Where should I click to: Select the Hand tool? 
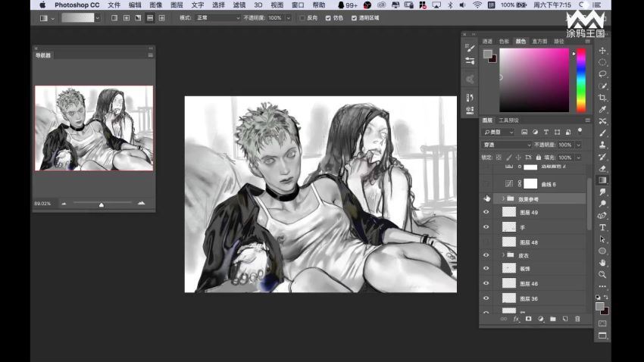click(602, 263)
